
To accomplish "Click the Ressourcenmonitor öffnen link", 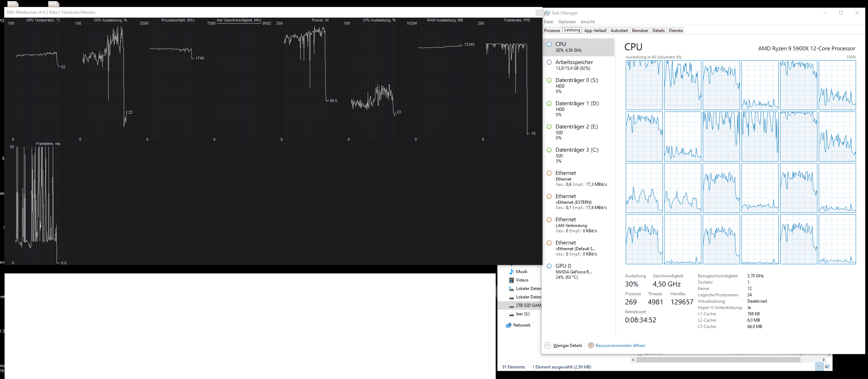I will click(620, 346).
